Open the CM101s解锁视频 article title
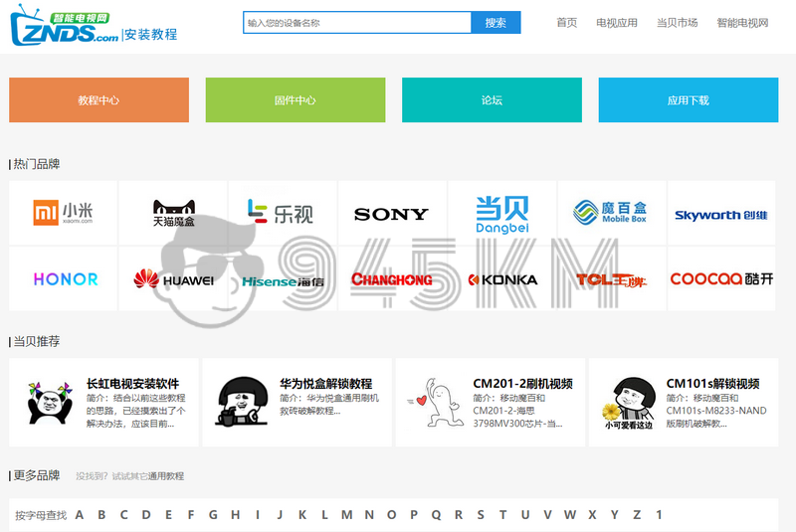 (x=712, y=384)
